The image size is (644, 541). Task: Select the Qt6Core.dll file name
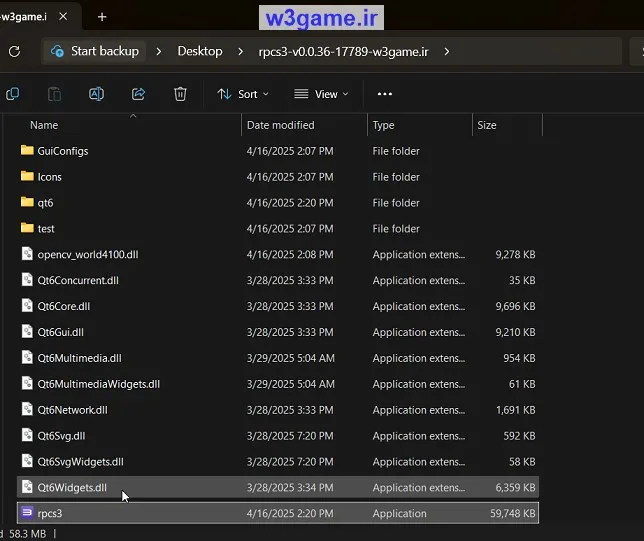coord(64,306)
